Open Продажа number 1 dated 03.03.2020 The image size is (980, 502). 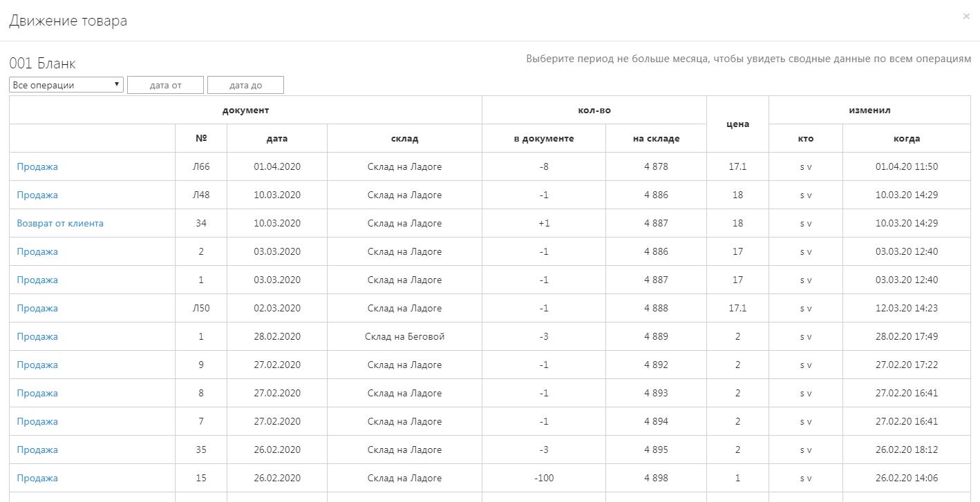(x=37, y=280)
